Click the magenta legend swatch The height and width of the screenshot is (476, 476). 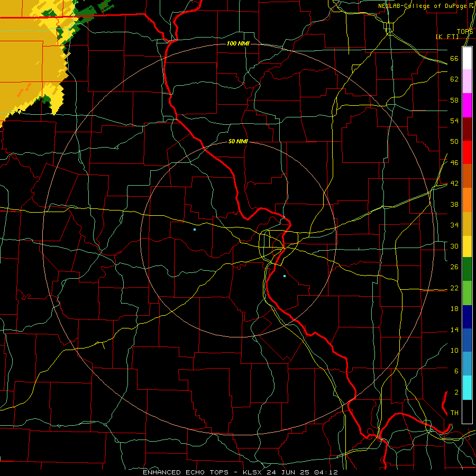pos(467,105)
